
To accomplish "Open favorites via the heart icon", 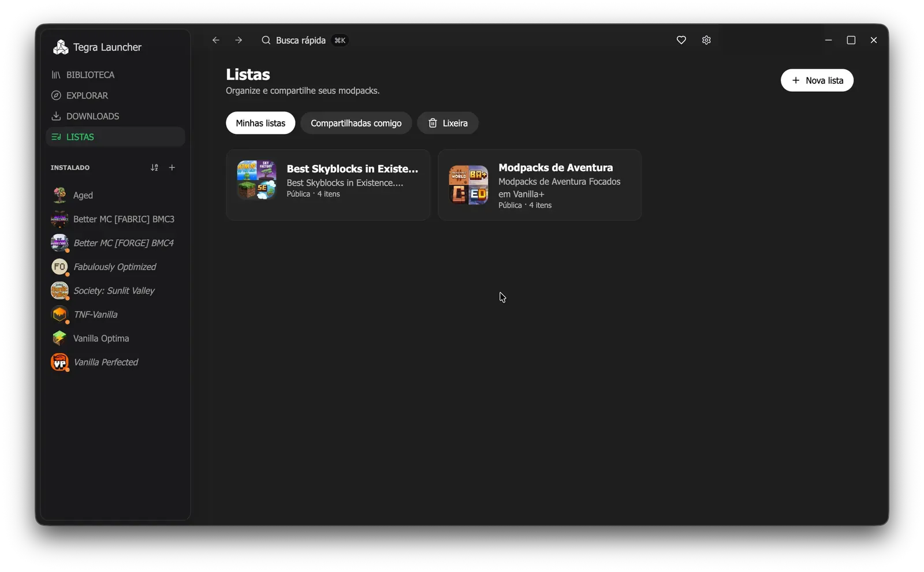I will pyautogui.click(x=681, y=40).
